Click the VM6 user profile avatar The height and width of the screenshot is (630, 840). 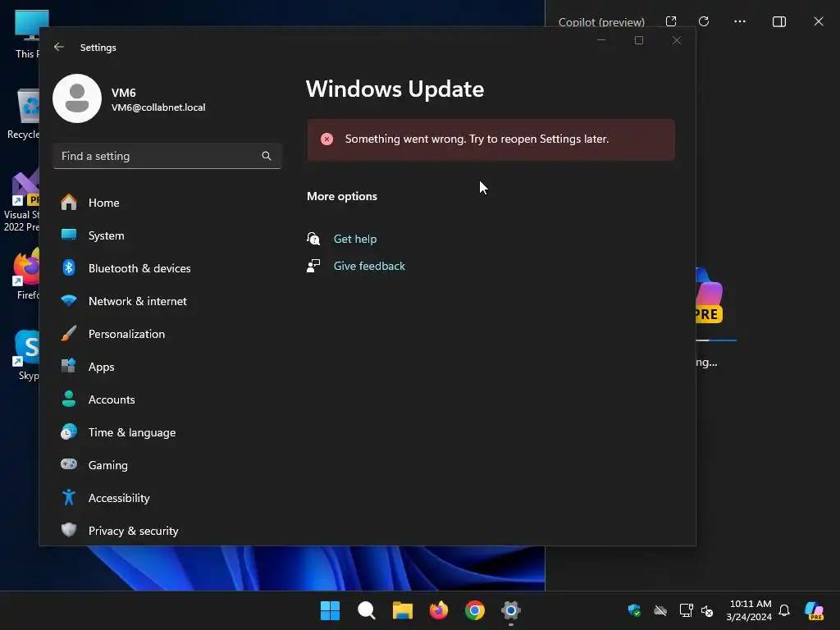pyautogui.click(x=77, y=98)
